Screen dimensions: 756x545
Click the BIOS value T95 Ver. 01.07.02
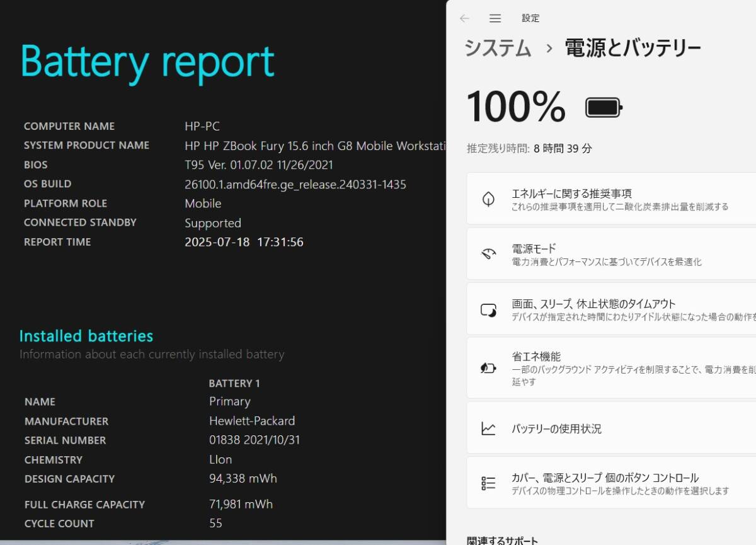[259, 165]
